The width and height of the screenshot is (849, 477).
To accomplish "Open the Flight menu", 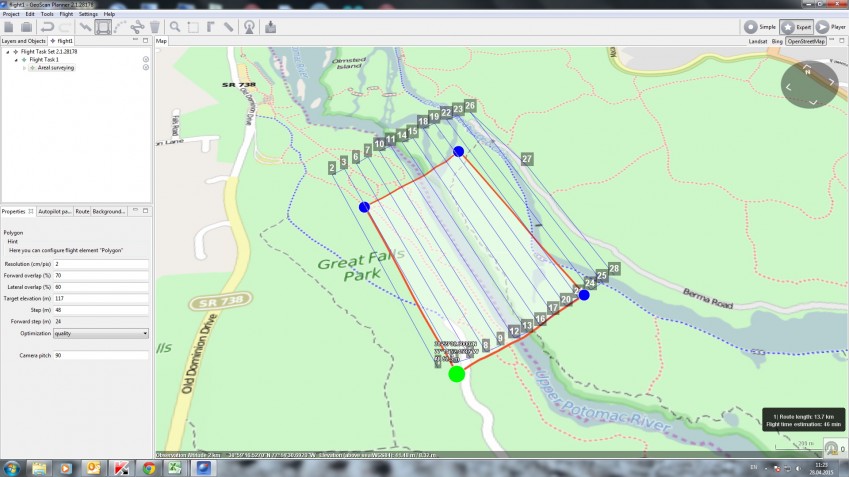I will [66, 14].
